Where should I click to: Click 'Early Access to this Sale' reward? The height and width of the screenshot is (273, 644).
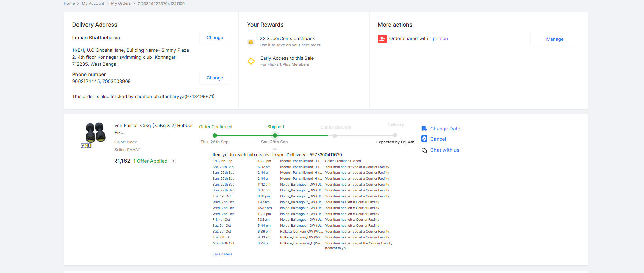[287, 58]
